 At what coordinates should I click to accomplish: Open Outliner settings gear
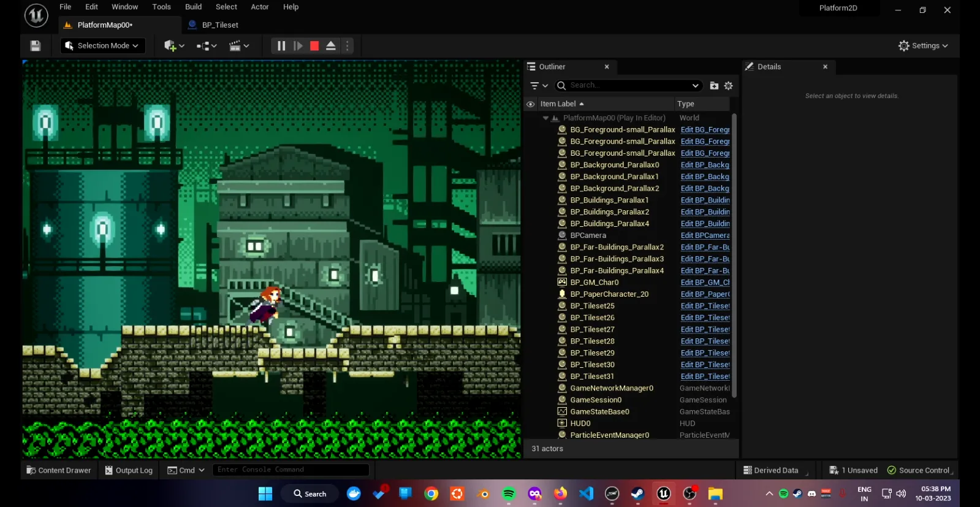(x=729, y=86)
